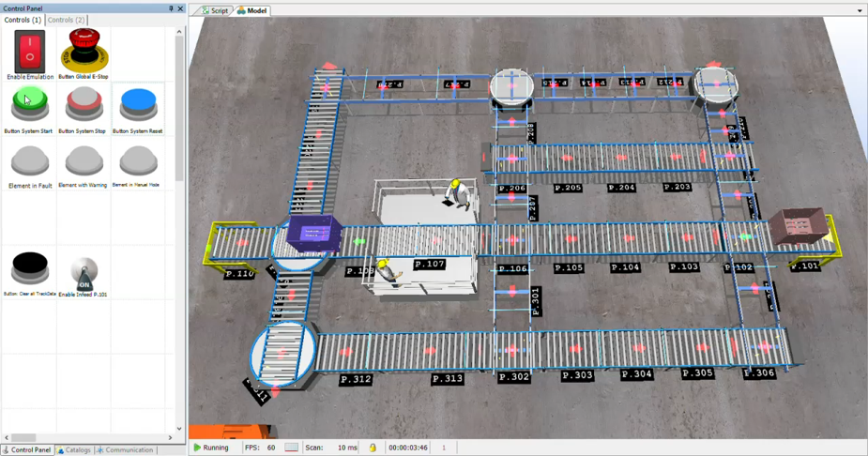This screenshot has height=456, width=868.
Task: Click the Control Panel scroll up arrow
Action: pyautogui.click(x=179, y=32)
